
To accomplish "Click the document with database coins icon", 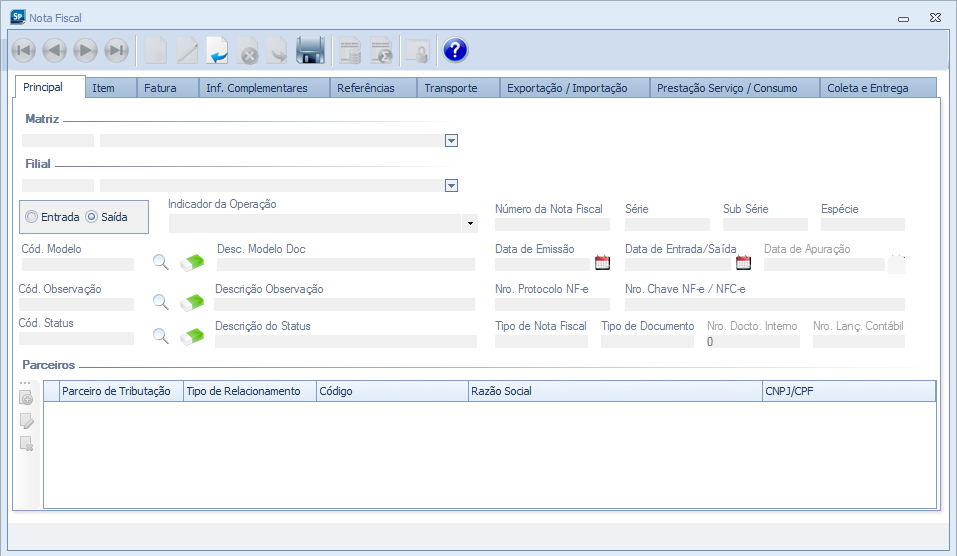I will pyautogui.click(x=350, y=51).
